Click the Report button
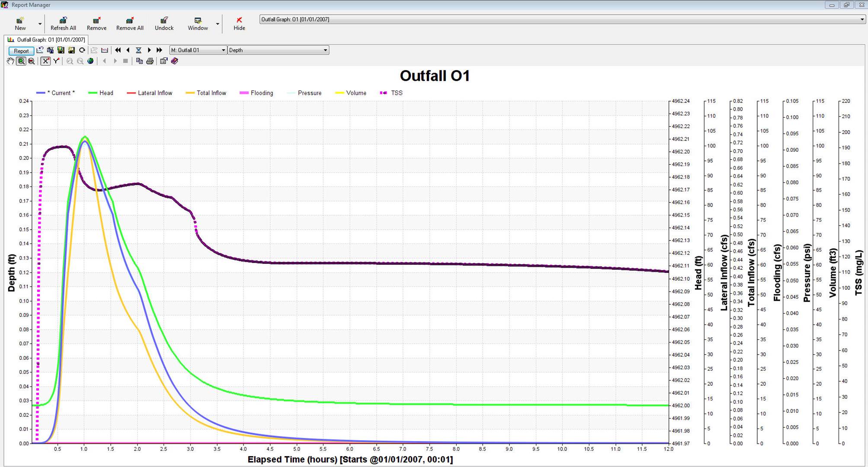Screen dimensions: 868x467 coord(21,51)
